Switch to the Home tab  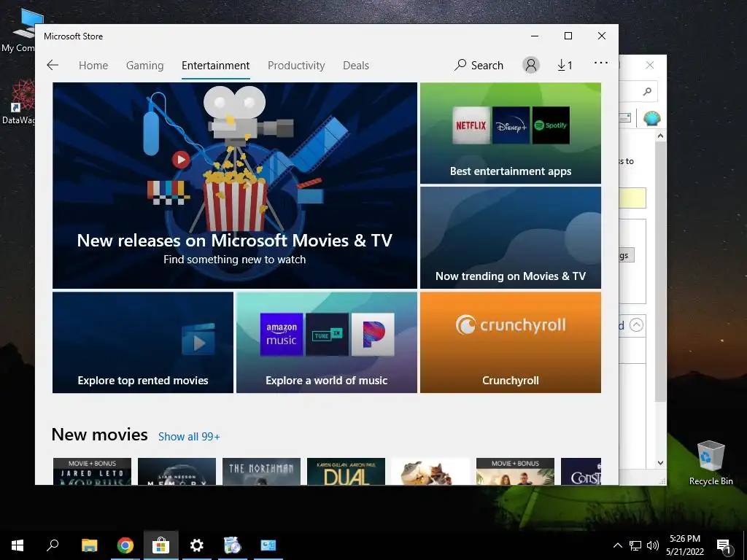coord(93,65)
